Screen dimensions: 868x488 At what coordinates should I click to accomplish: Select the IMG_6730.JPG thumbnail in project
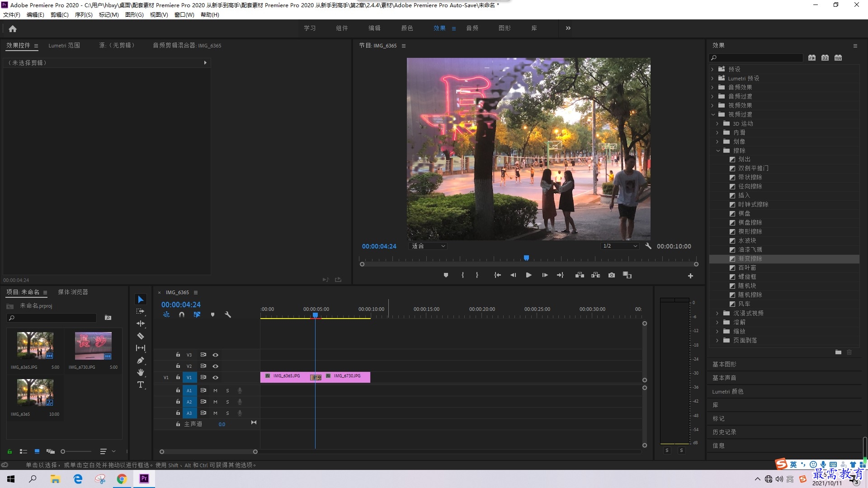point(93,346)
